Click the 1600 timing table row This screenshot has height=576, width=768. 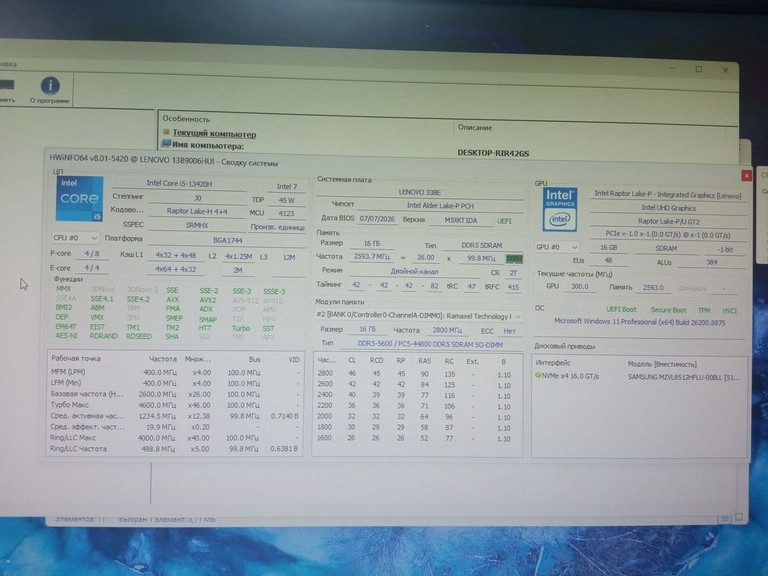[x=414, y=438]
